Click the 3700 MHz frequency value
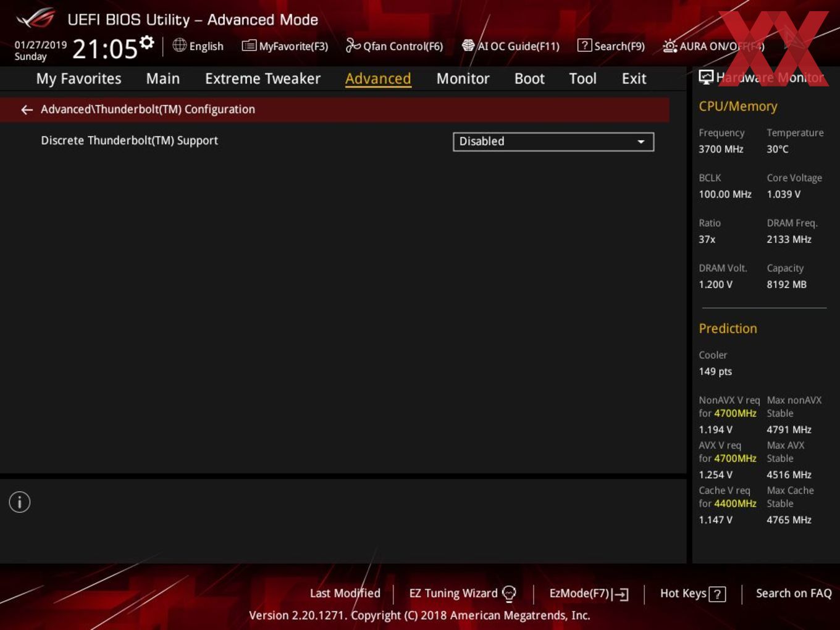The width and height of the screenshot is (840, 630). 721,149
